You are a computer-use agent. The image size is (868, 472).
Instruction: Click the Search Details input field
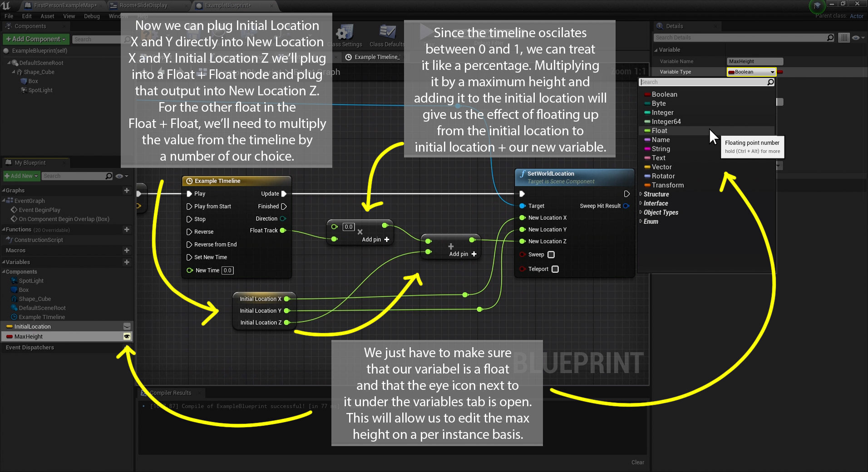740,38
